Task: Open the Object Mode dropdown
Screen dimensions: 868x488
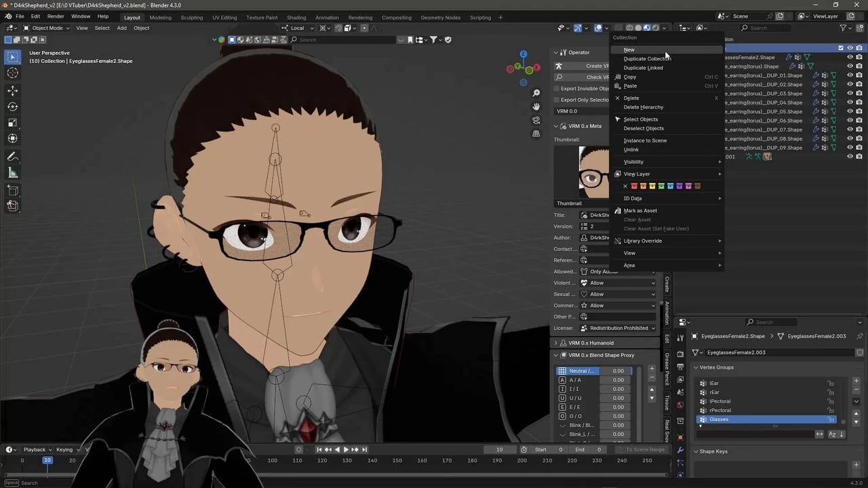Action: point(46,28)
